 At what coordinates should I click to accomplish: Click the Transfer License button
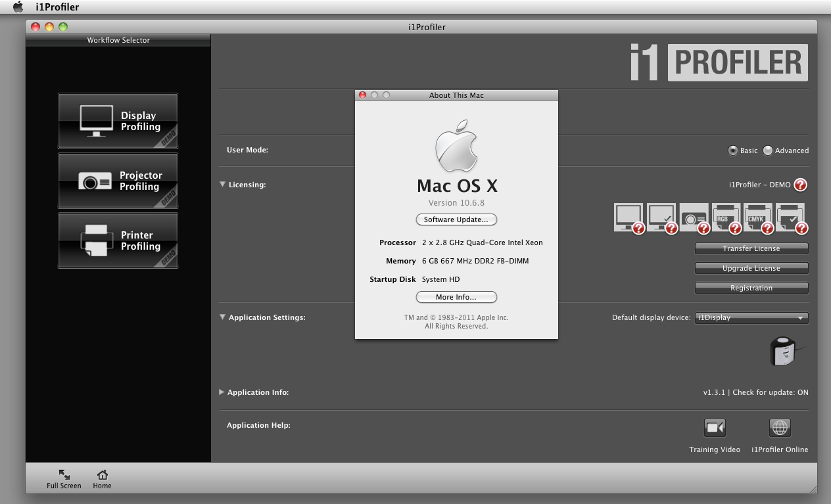coord(751,248)
